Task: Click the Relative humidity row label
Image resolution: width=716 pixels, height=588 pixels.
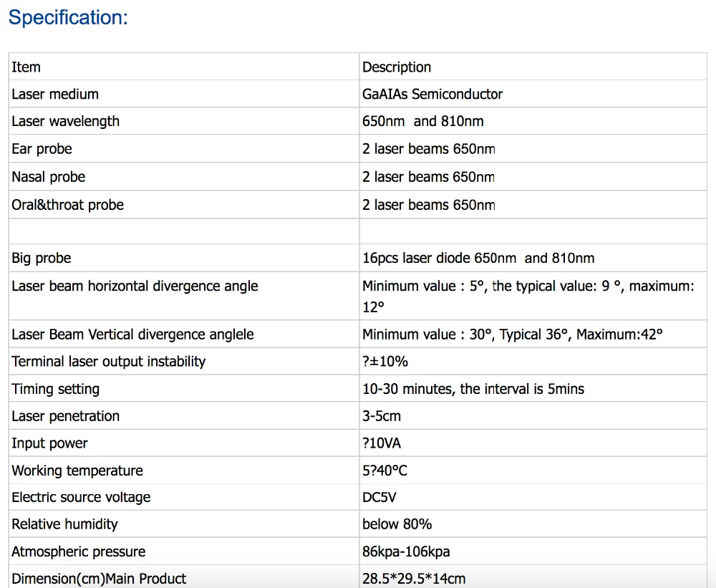Action: 64,524
